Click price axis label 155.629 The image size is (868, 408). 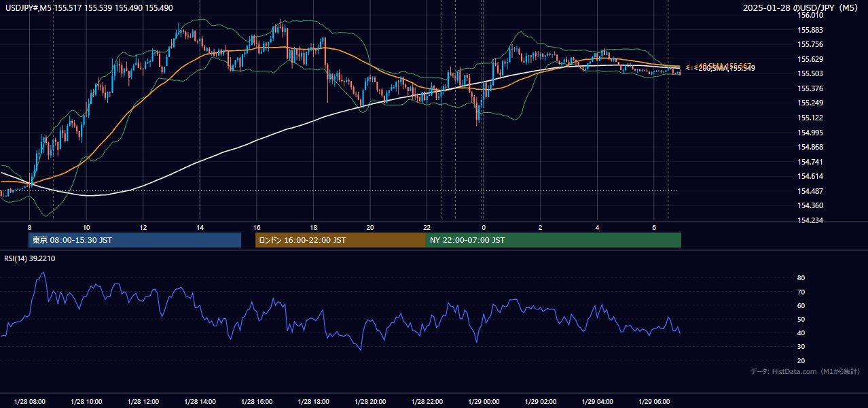tap(810, 59)
